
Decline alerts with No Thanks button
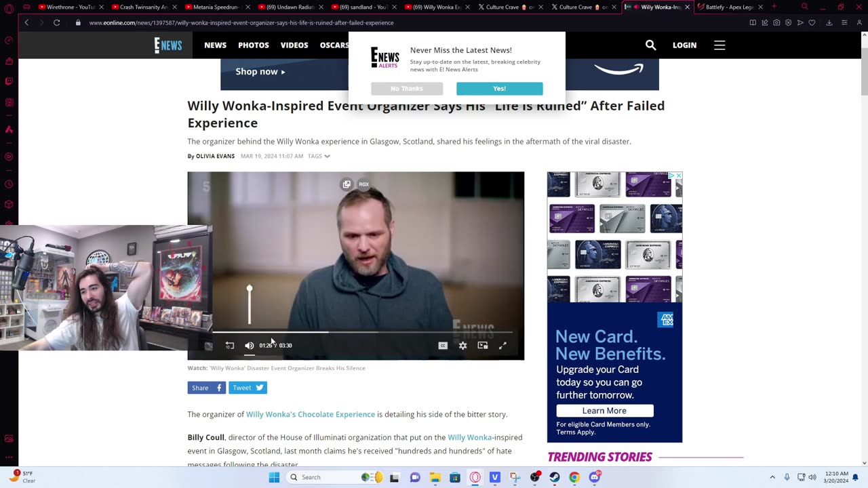tap(407, 89)
